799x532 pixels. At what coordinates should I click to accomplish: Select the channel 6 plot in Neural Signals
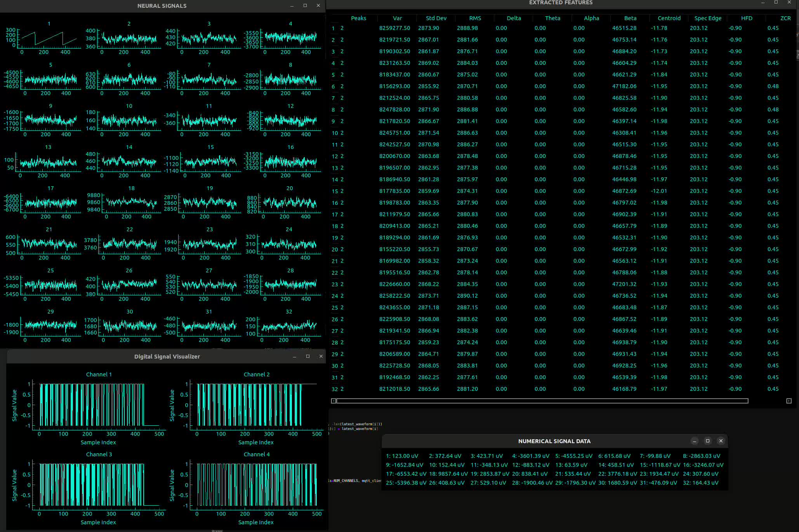coord(129,80)
